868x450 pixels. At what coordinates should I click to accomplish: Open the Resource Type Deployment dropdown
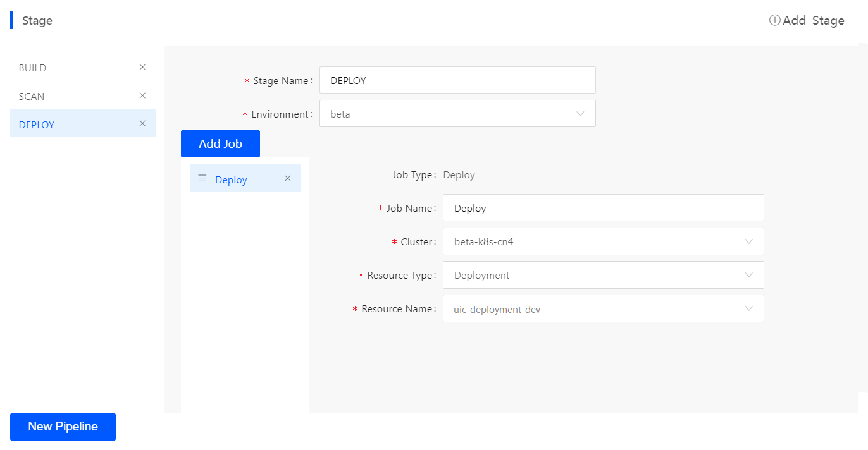point(595,275)
